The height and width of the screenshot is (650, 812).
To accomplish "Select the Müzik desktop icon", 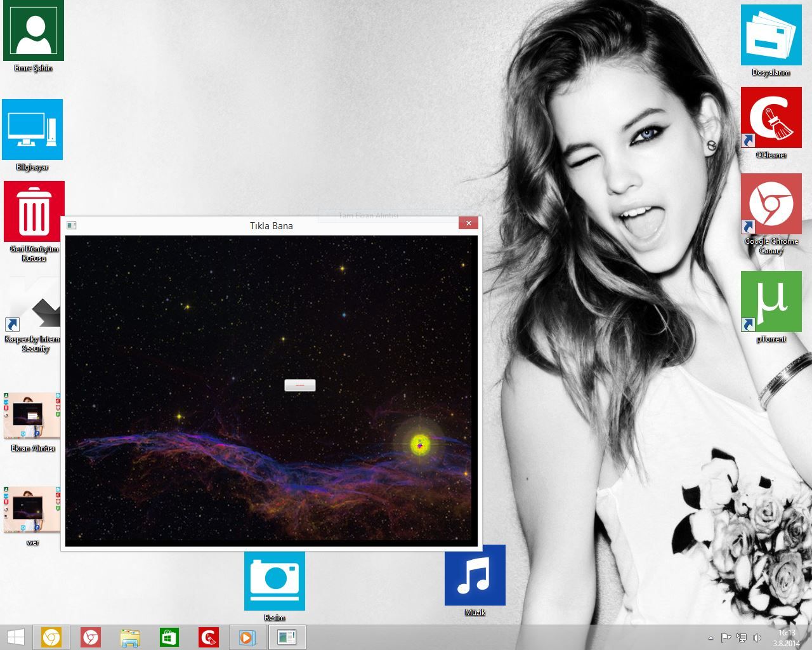I will click(x=475, y=575).
